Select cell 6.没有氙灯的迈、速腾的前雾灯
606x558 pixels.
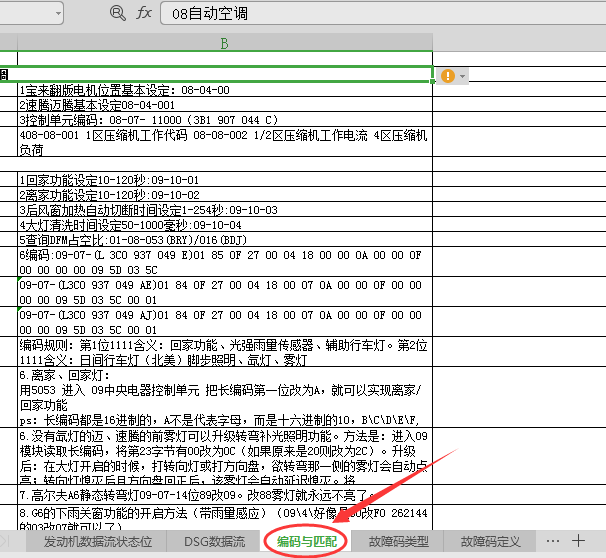(225, 456)
